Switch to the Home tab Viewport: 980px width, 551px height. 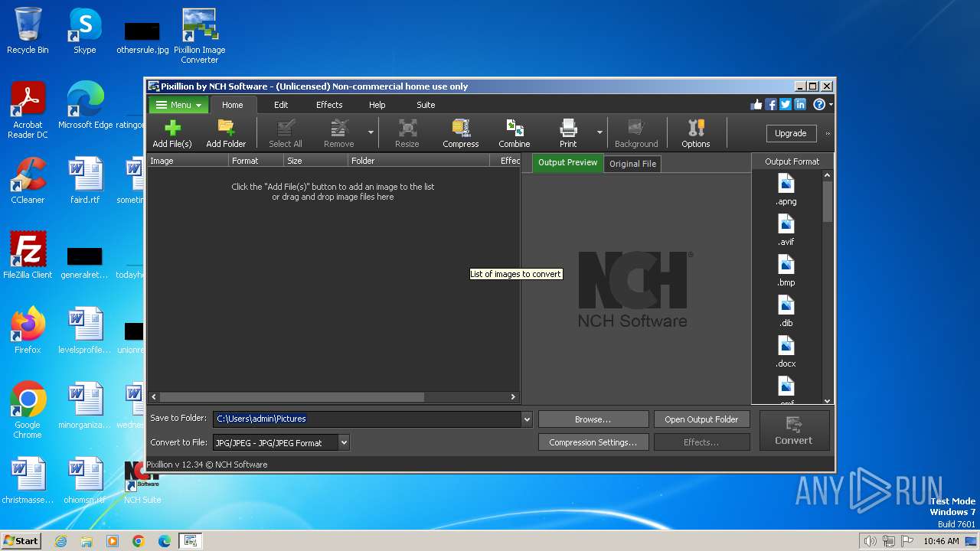tap(232, 105)
